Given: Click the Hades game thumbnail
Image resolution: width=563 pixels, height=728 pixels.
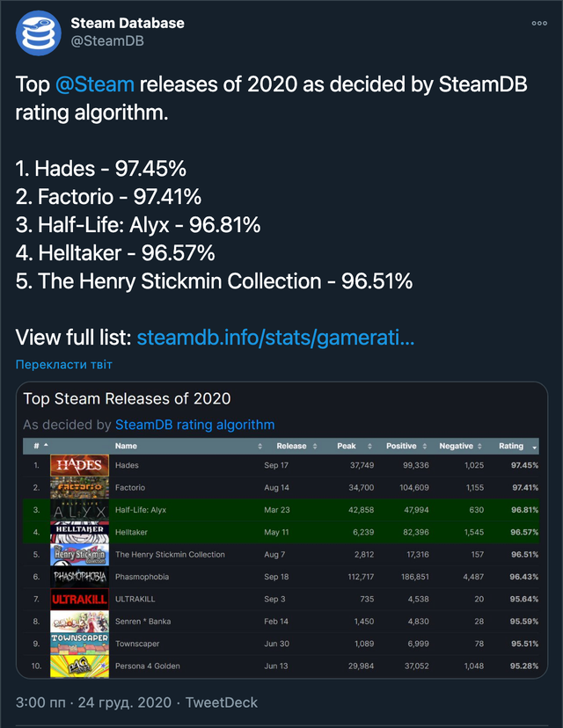Looking at the screenshot, I should point(80,465).
